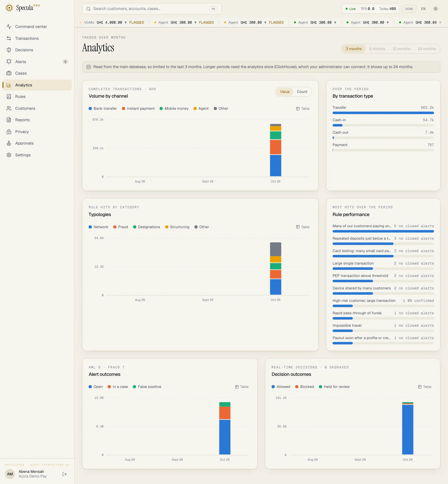Expand the MoMo GH₵ 4,000.00 ticker arrow
This screenshot has height=484, width=448.
[126, 22]
